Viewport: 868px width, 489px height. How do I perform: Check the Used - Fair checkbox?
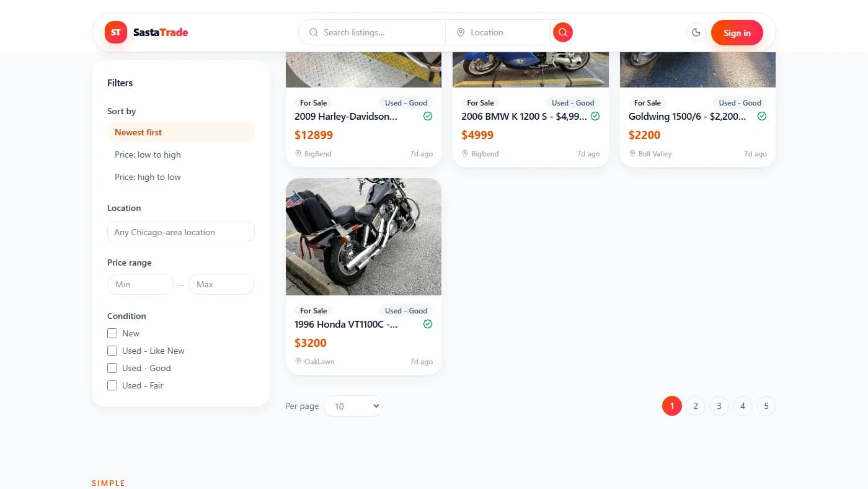click(112, 385)
